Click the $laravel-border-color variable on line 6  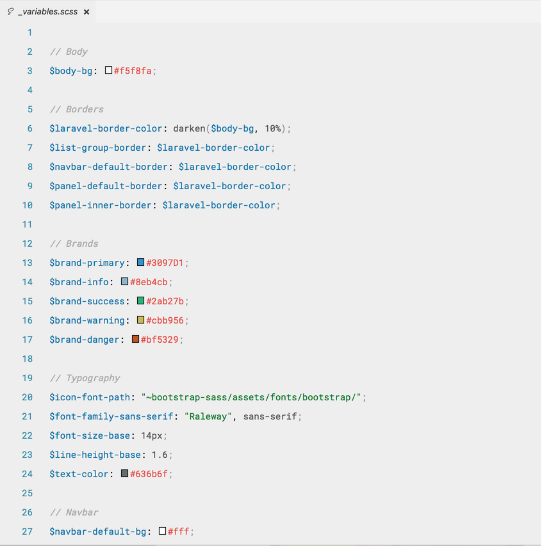(x=105, y=128)
